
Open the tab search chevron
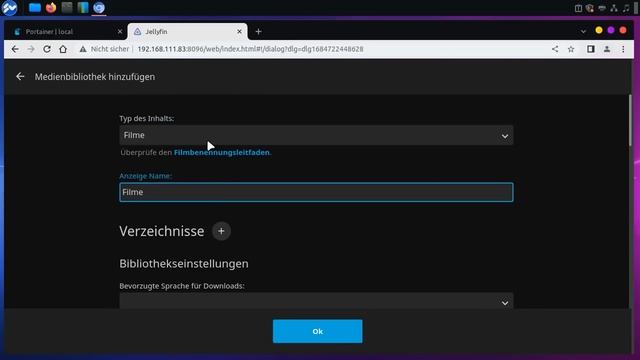pyautogui.click(x=583, y=31)
